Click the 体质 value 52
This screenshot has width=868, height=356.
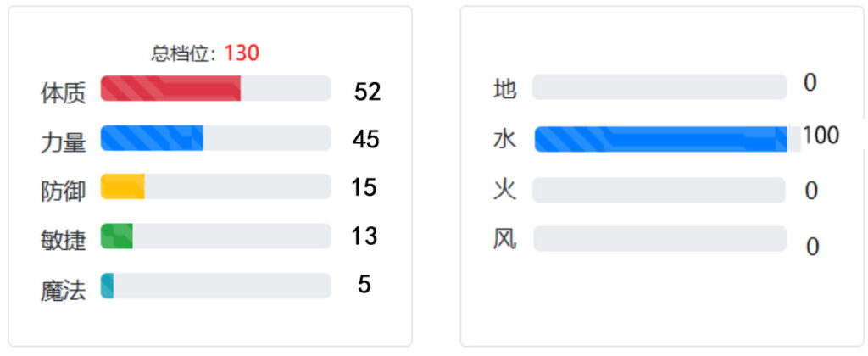coord(368,92)
